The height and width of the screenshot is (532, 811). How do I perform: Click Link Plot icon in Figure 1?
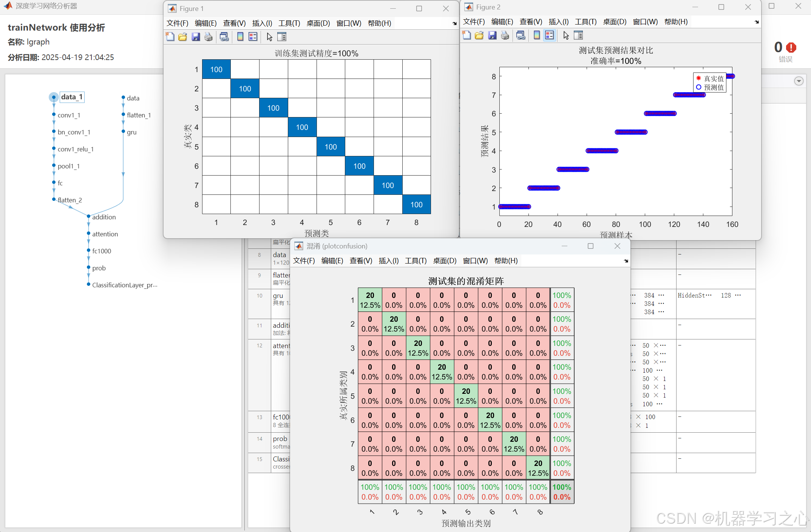(224, 37)
